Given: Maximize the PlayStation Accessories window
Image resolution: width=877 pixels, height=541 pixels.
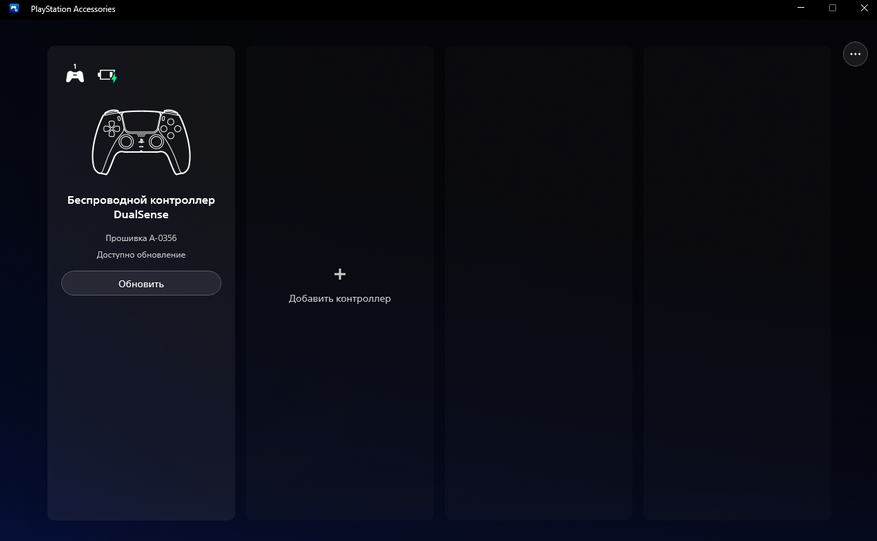Looking at the screenshot, I should click(832, 8).
